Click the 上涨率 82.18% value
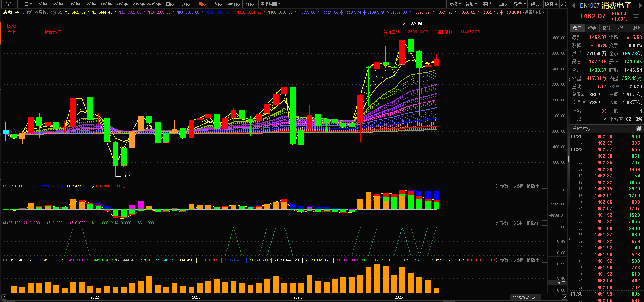The width and height of the screenshot is (644, 302). 634,119
